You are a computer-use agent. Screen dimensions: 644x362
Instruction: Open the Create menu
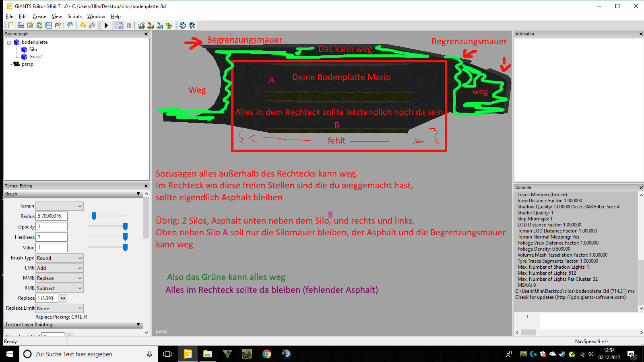click(x=39, y=16)
